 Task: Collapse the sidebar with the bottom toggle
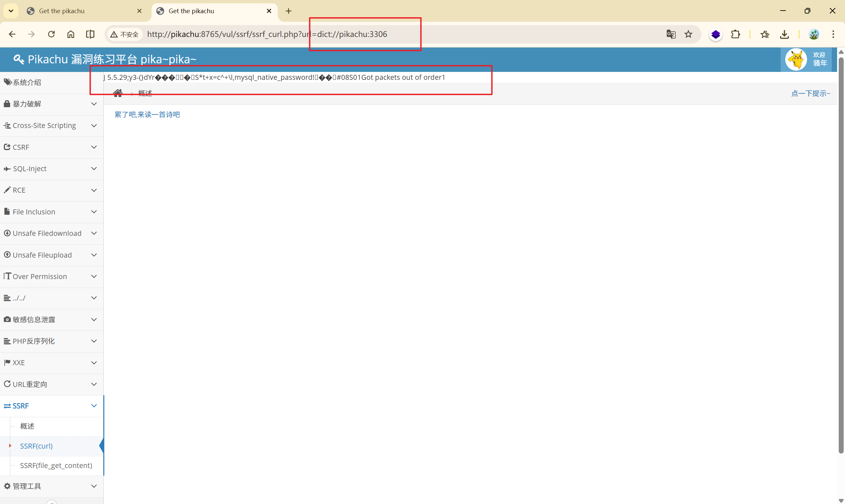tap(51, 502)
